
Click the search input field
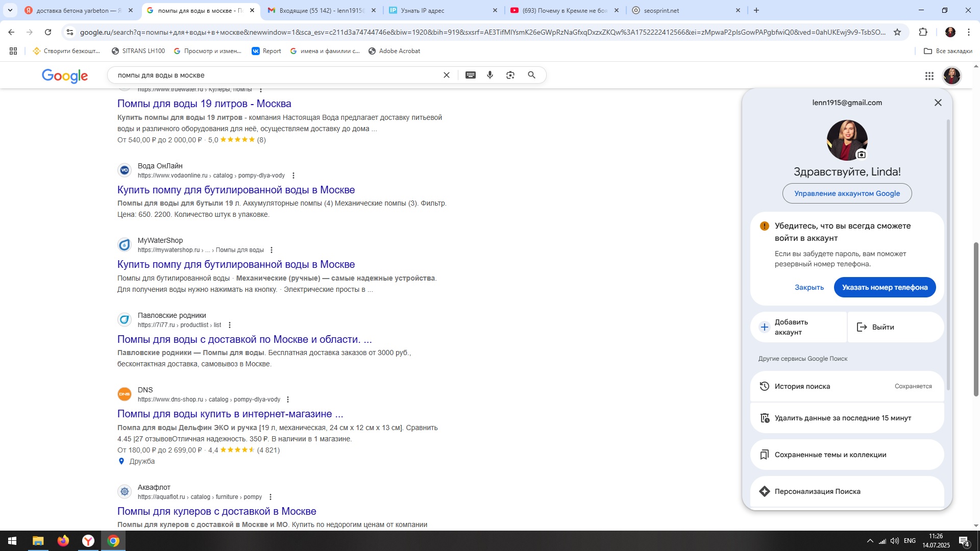276,75
